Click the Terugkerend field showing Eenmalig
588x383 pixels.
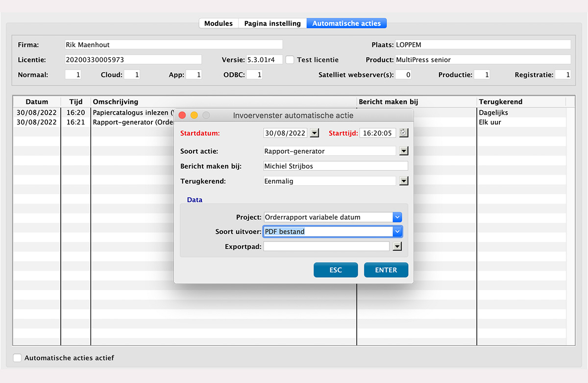pyautogui.click(x=329, y=181)
